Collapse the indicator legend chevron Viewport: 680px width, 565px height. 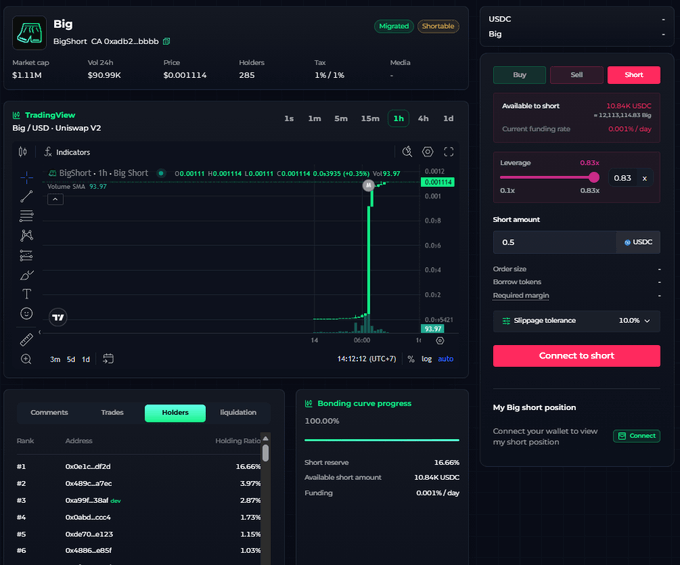point(55,199)
